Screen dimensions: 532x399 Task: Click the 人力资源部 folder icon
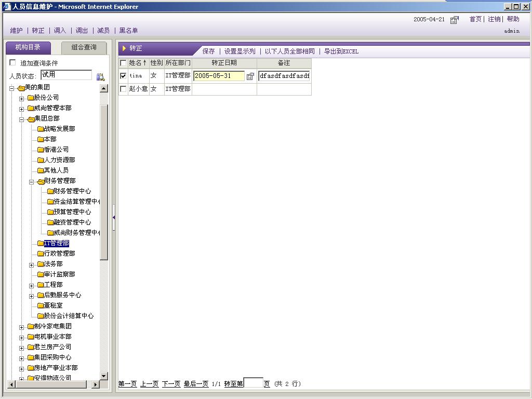tap(40, 160)
